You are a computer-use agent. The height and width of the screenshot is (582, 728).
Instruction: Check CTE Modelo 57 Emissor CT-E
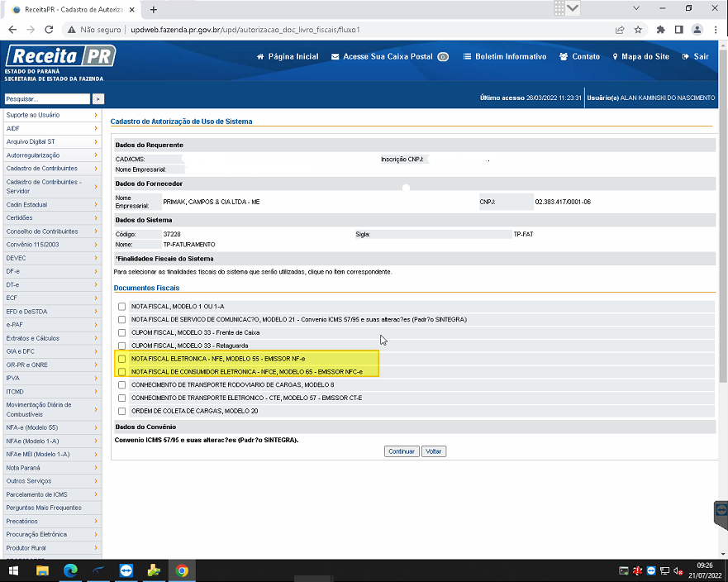click(121, 398)
